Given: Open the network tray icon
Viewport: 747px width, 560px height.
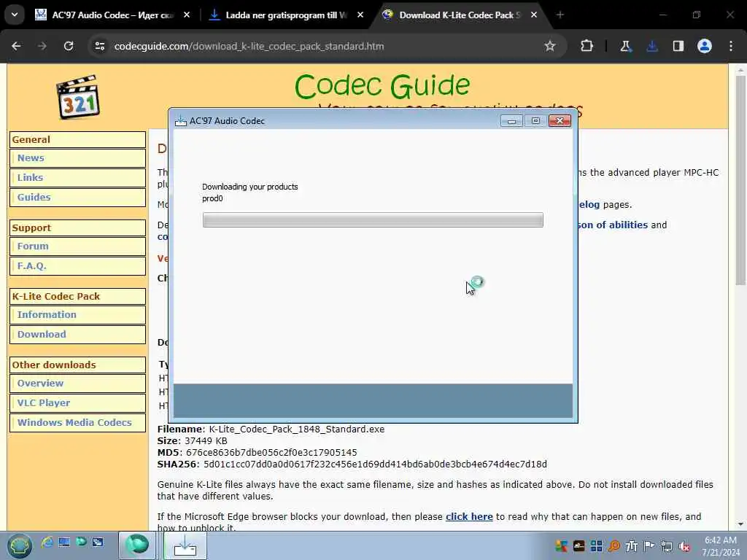Looking at the screenshot, I should pyautogui.click(x=667, y=545).
